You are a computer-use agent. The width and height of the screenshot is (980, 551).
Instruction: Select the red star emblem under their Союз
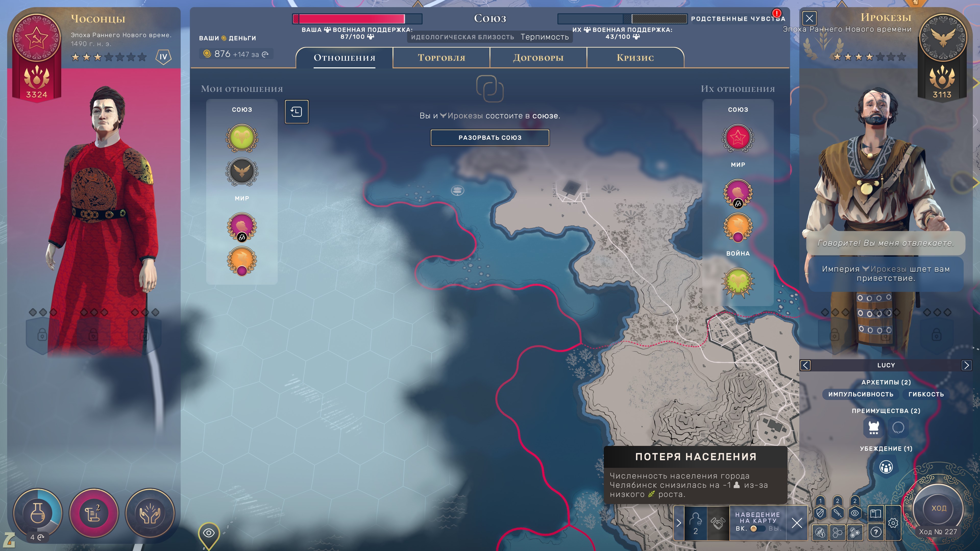(738, 138)
